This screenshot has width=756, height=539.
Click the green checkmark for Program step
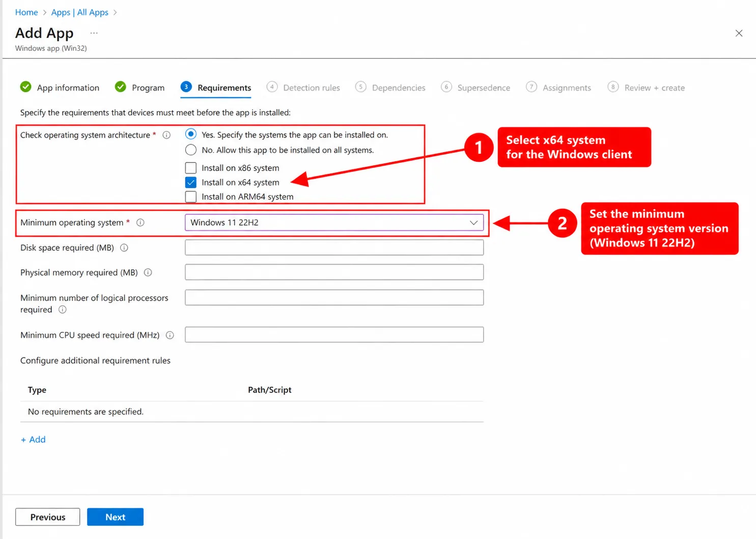(x=121, y=87)
